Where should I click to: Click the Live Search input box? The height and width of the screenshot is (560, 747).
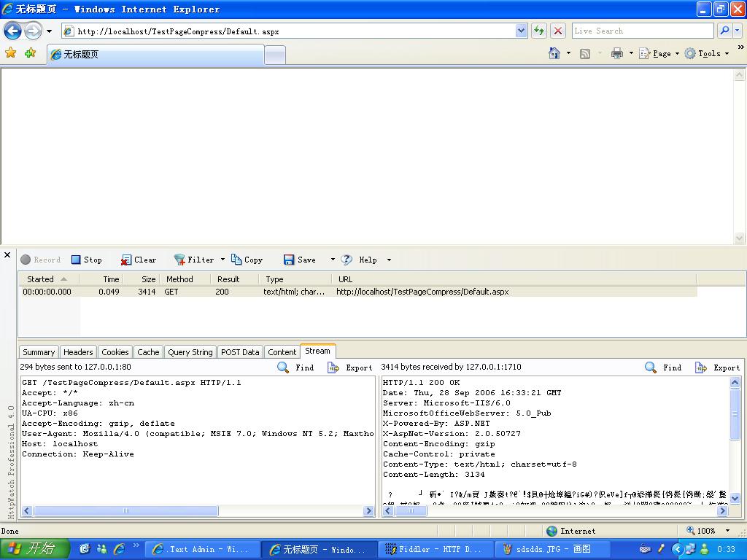pyautogui.click(x=642, y=31)
